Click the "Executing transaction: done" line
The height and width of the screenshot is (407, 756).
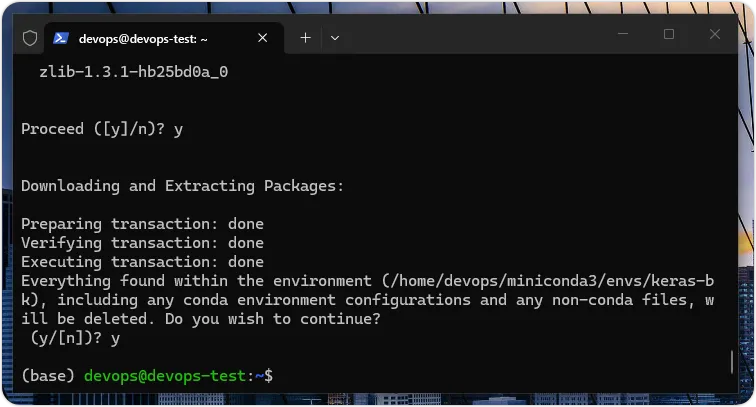tap(142, 262)
